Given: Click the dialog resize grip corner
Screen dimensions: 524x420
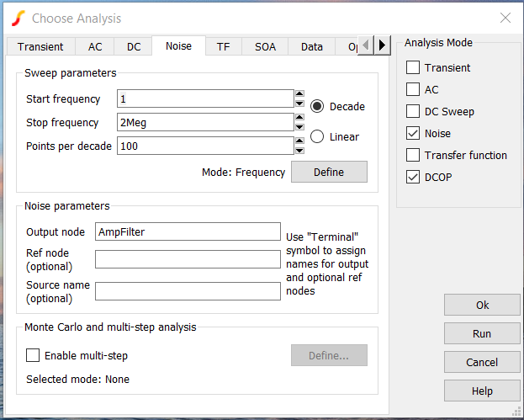Looking at the screenshot, I should click(x=516, y=411).
